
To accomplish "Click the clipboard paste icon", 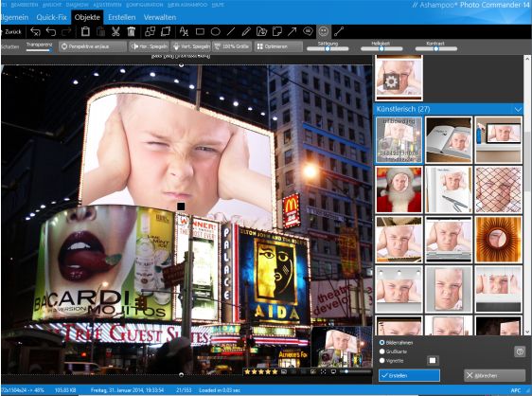I will tap(85, 31).
